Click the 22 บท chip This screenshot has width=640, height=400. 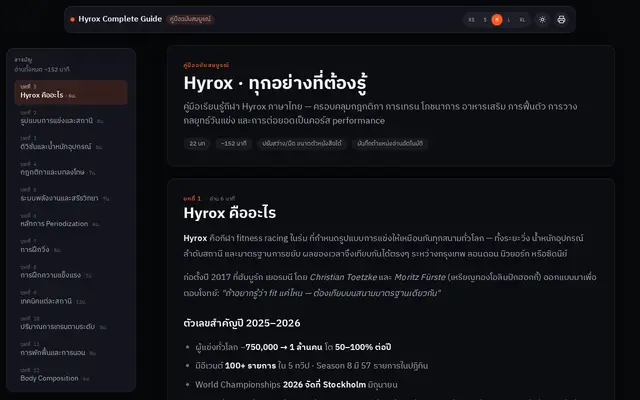tap(197, 144)
